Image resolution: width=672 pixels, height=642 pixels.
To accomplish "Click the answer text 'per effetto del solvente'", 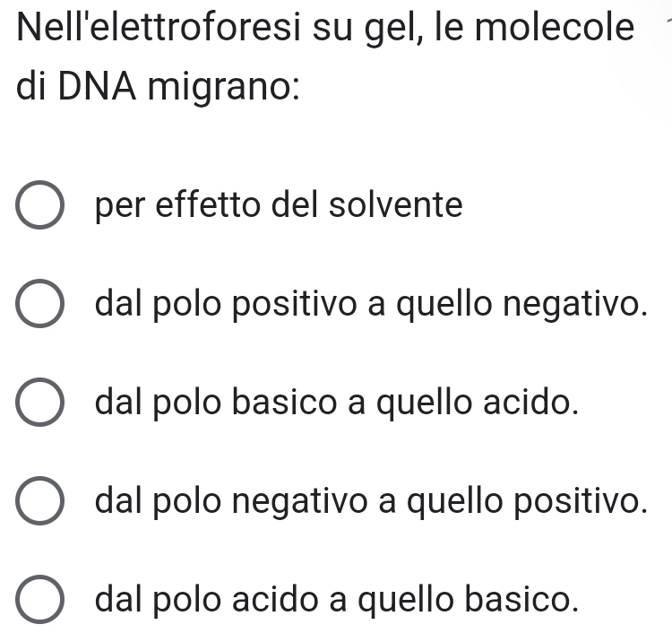I will tap(280, 207).
